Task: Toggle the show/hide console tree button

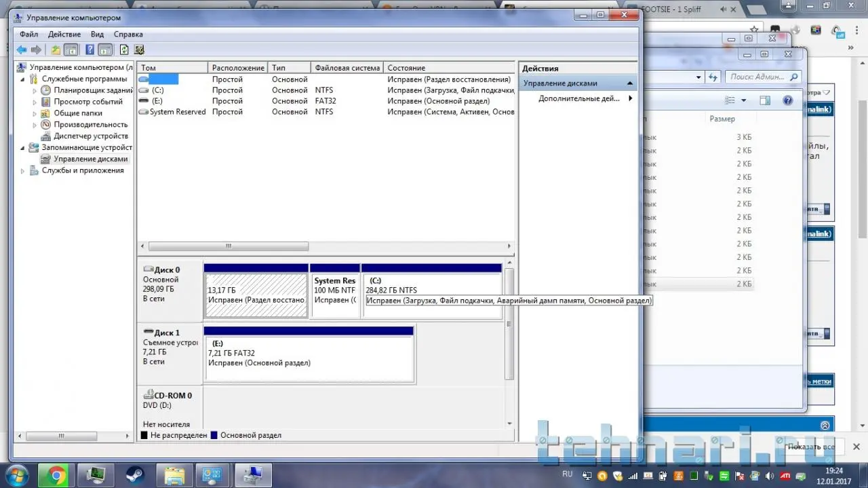Action: (71, 50)
